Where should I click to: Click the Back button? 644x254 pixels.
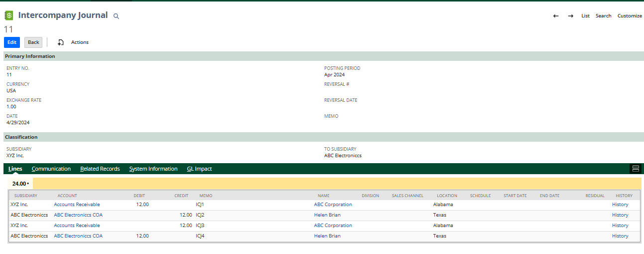pyautogui.click(x=33, y=42)
